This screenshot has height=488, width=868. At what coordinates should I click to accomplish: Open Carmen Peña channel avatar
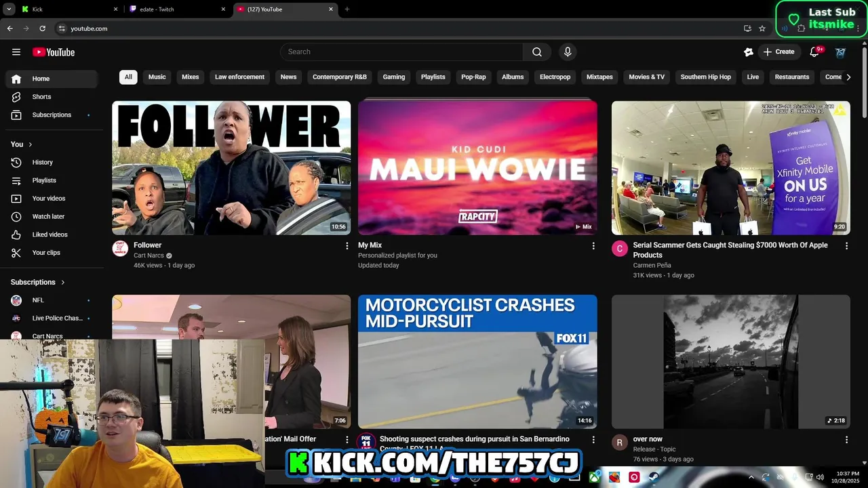tap(620, 249)
